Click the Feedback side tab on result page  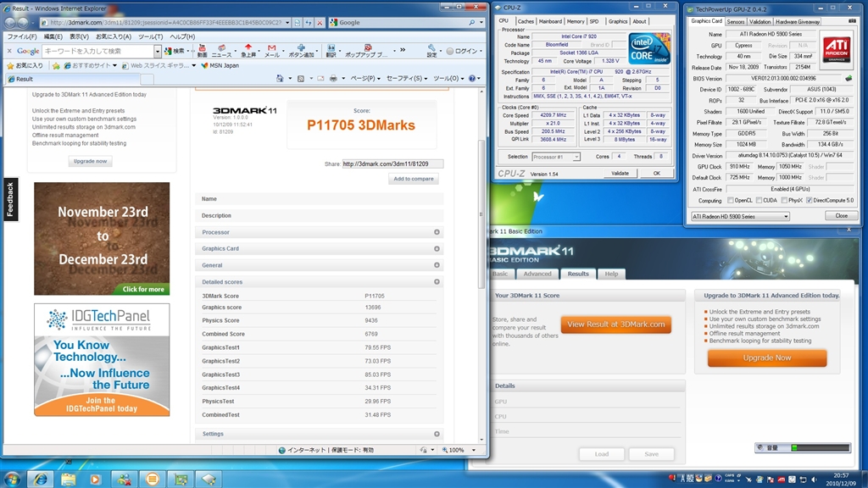[x=10, y=199]
